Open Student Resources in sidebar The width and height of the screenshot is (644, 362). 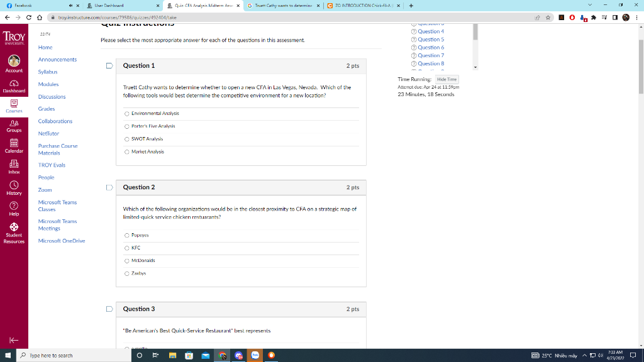14,233
